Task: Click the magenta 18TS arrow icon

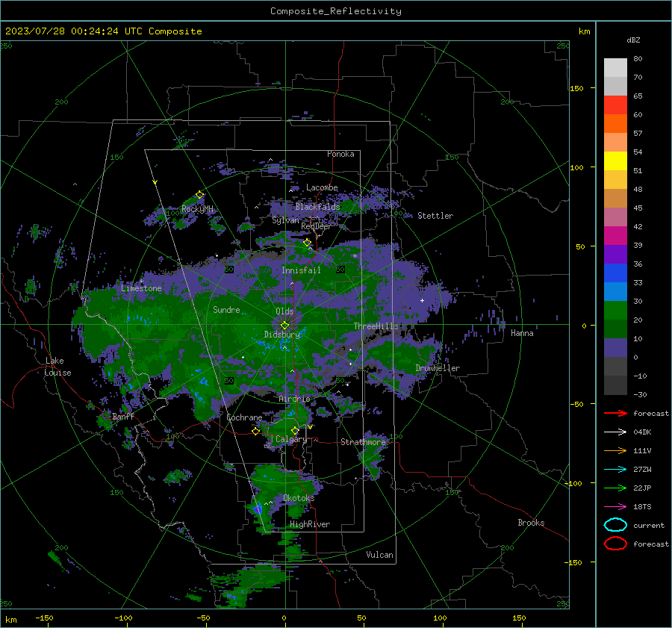Action: [615, 507]
